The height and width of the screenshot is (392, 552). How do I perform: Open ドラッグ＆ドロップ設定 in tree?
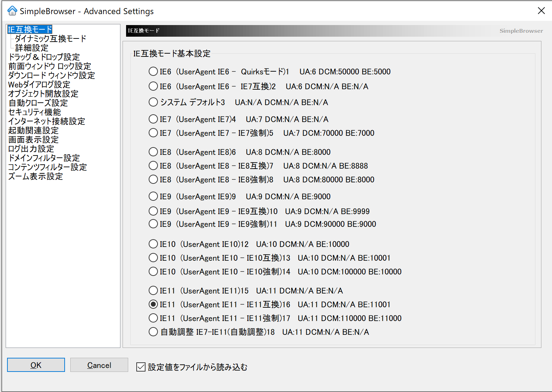[44, 57]
